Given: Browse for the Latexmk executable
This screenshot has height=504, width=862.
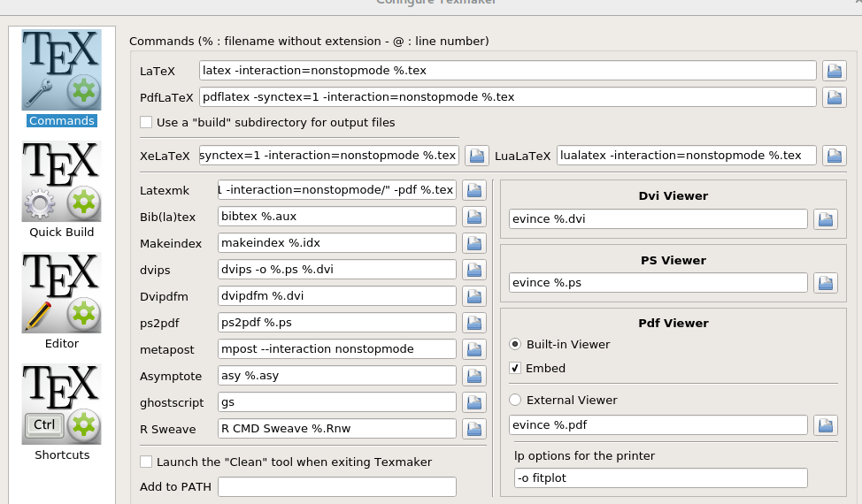Looking at the screenshot, I should click(x=473, y=190).
